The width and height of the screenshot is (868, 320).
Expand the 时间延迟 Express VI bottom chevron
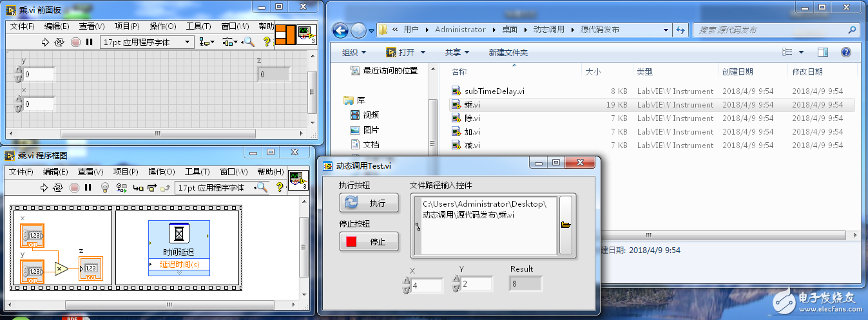tap(179, 272)
